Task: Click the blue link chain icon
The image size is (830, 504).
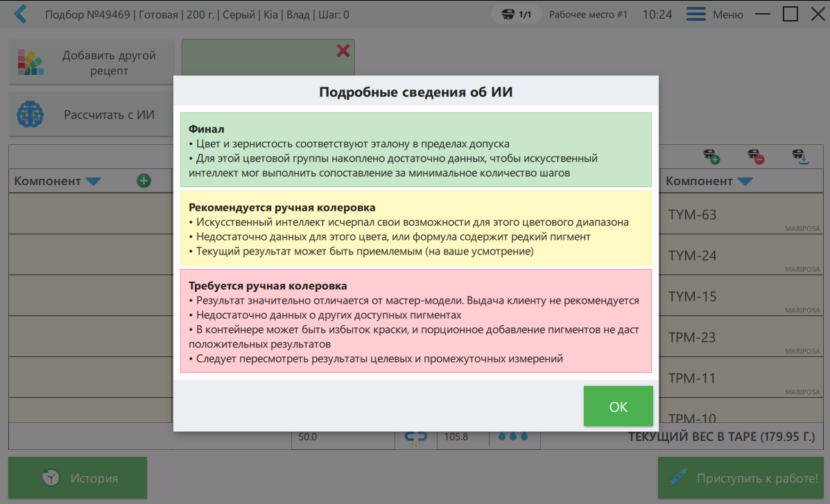Action: pyautogui.click(x=415, y=437)
